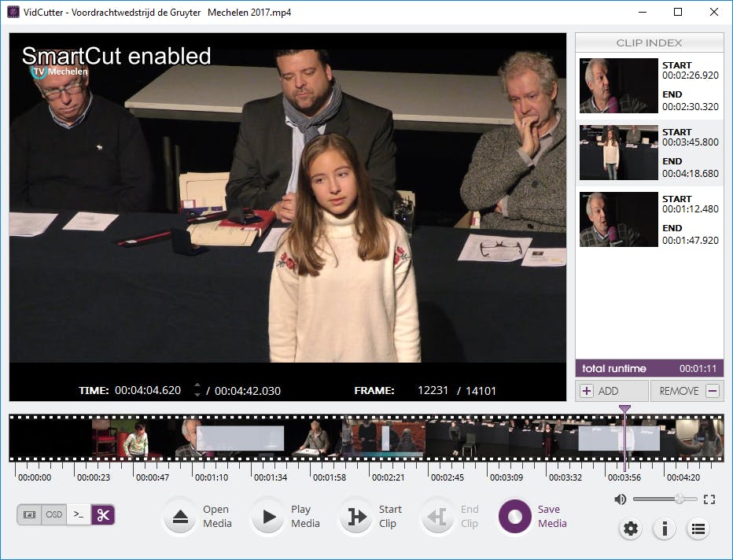Click the CLIP INDEX header
This screenshot has width=733, height=560.
coord(650,42)
